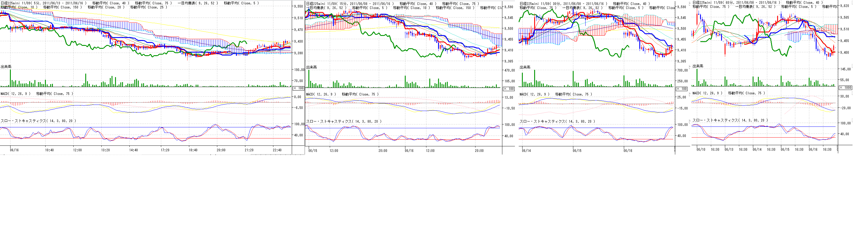The width and height of the screenshot is (868, 229).
Task: Click the 日経225mini 15分 chart title
Action: [350, 4]
